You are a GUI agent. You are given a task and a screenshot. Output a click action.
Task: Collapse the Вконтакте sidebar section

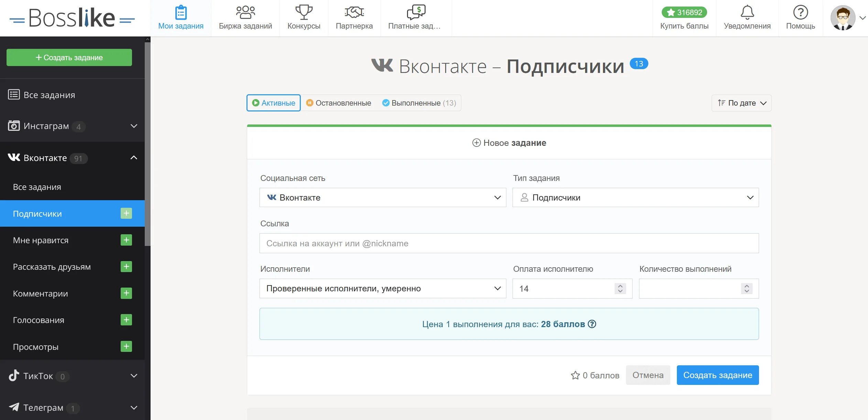(x=134, y=158)
